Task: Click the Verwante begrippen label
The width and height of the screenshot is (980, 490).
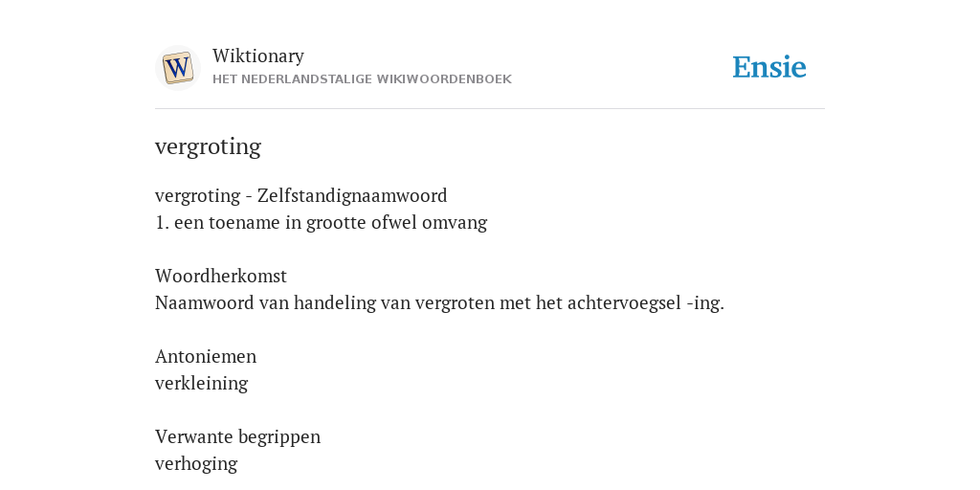Action: point(237,436)
